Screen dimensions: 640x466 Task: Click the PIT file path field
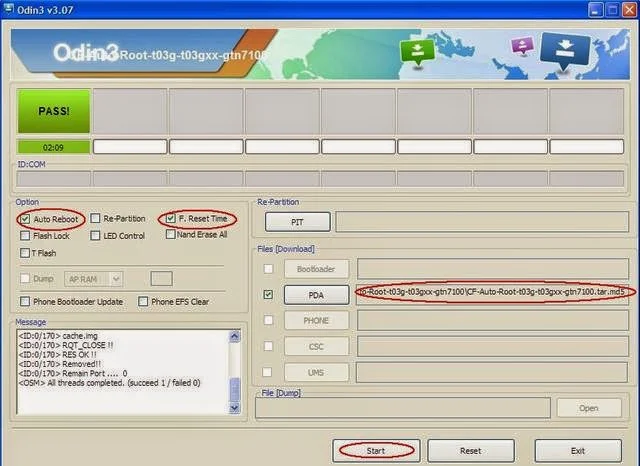point(482,222)
